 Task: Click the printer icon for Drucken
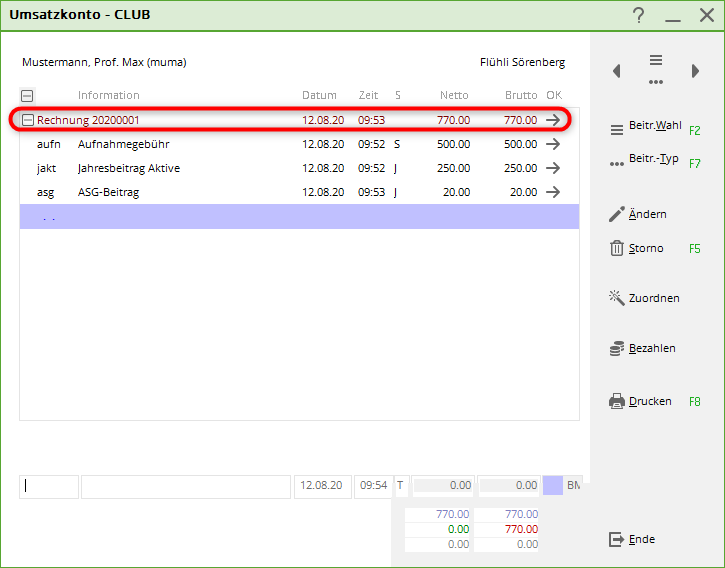pyautogui.click(x=617, y=402)
